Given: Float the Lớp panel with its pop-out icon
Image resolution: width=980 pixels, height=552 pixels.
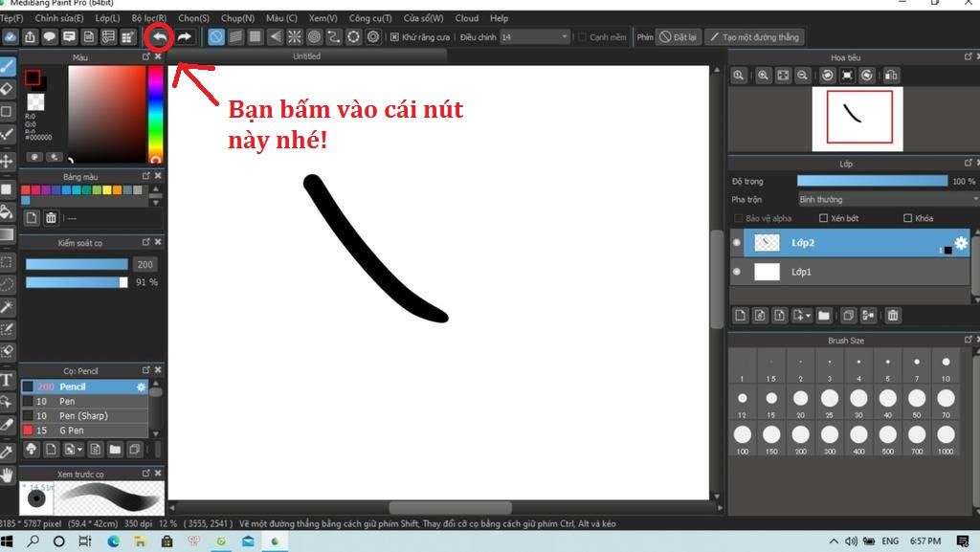Looking at the screenshot, I should coord(969,163).
